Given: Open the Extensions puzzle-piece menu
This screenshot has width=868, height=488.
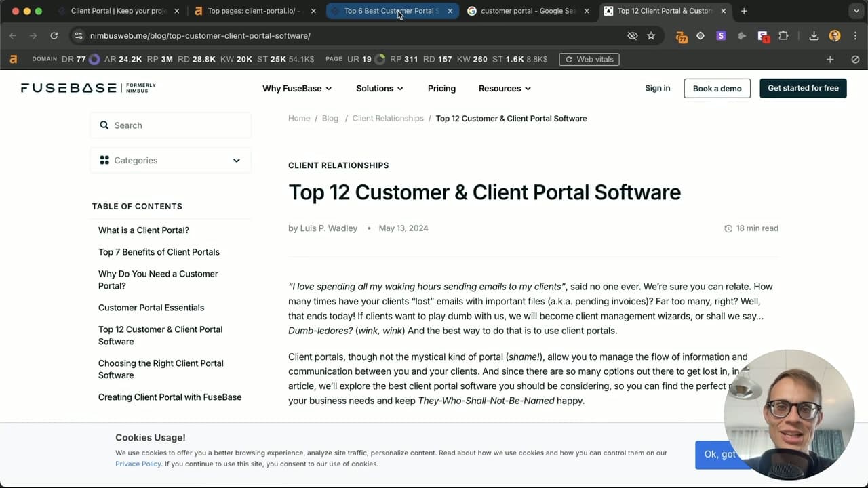Looking at the screenshot, I should pos(784,35).
